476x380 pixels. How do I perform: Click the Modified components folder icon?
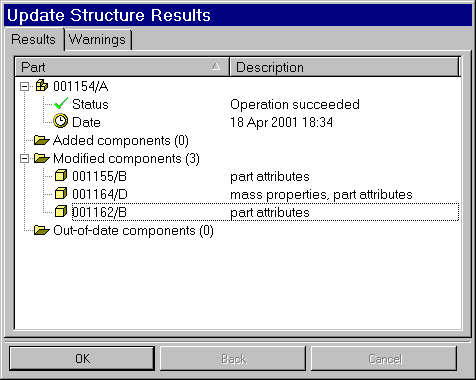pos(42,158)
